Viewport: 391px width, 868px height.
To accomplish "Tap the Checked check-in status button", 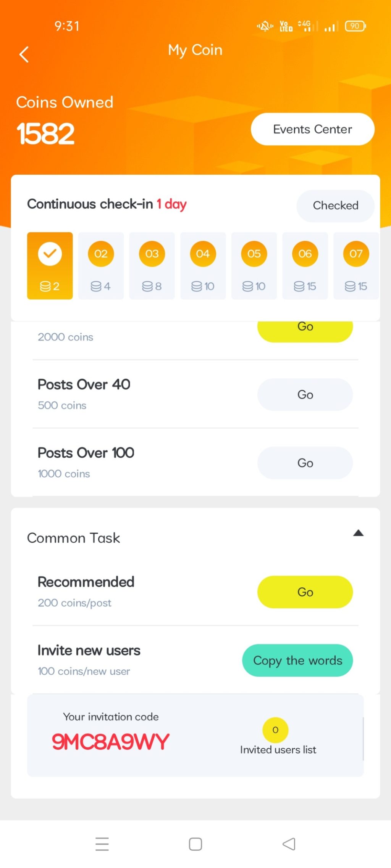I will [x=335, y=206].
